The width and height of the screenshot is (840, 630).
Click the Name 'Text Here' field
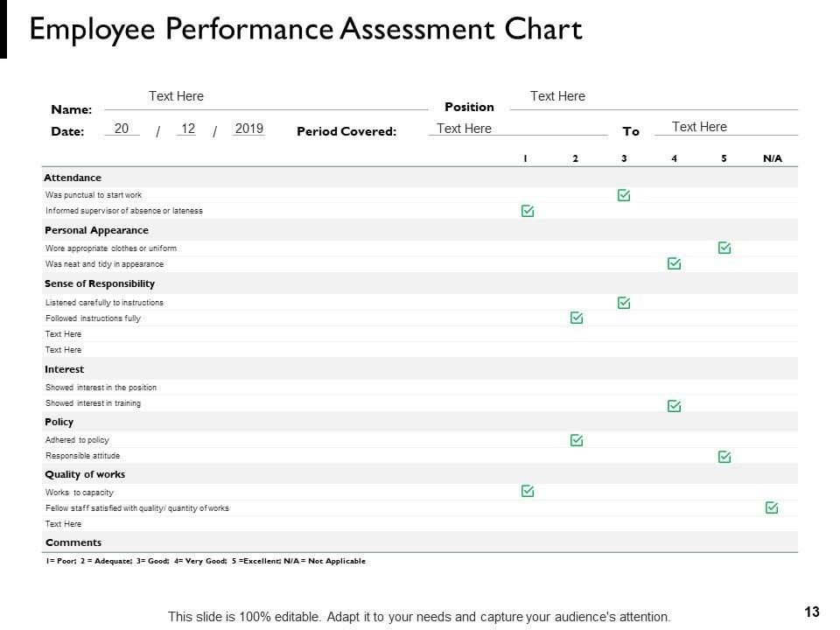point(176,96)
